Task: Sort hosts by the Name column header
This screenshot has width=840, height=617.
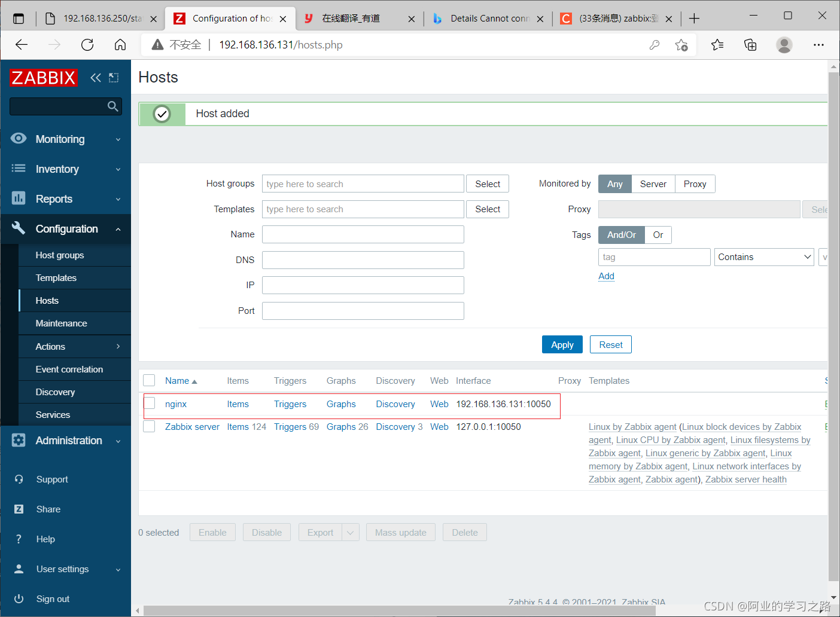Action: pos(181,381)
